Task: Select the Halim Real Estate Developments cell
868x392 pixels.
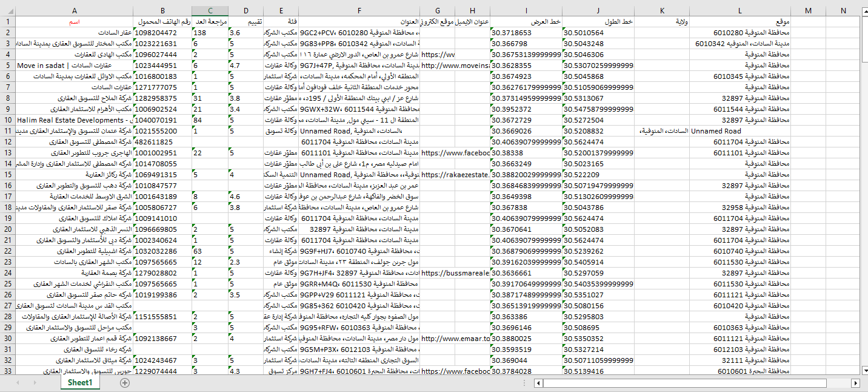Action: point(74,120)
